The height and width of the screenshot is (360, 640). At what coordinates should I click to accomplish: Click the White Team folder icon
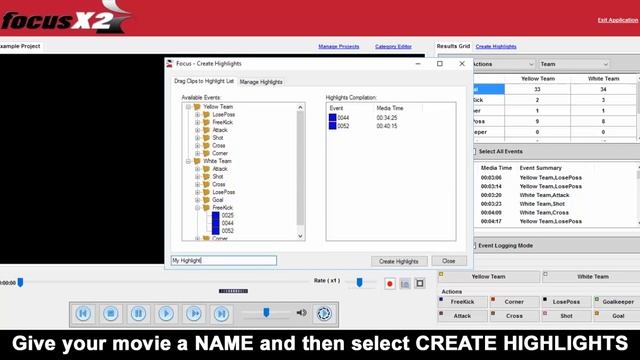197,161
